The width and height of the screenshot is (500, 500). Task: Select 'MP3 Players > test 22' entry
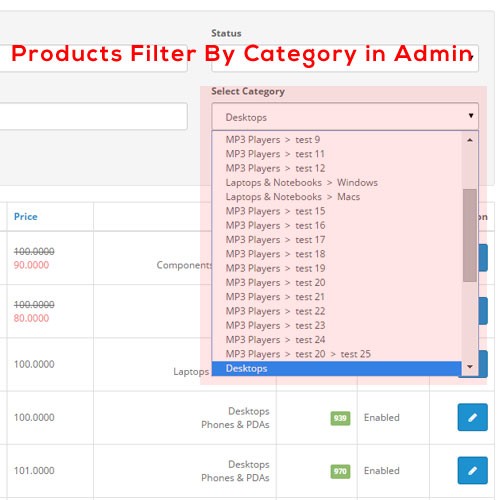[x=337, y=311]
